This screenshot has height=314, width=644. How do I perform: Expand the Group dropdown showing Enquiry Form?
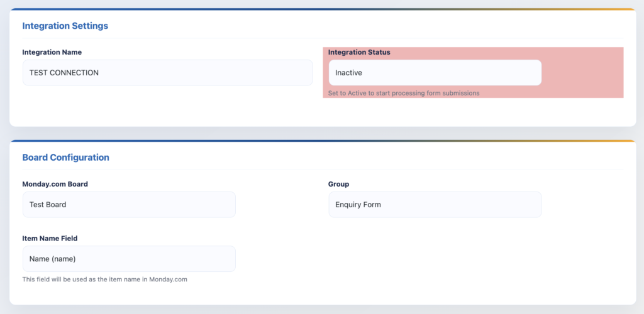click(435, 205)
